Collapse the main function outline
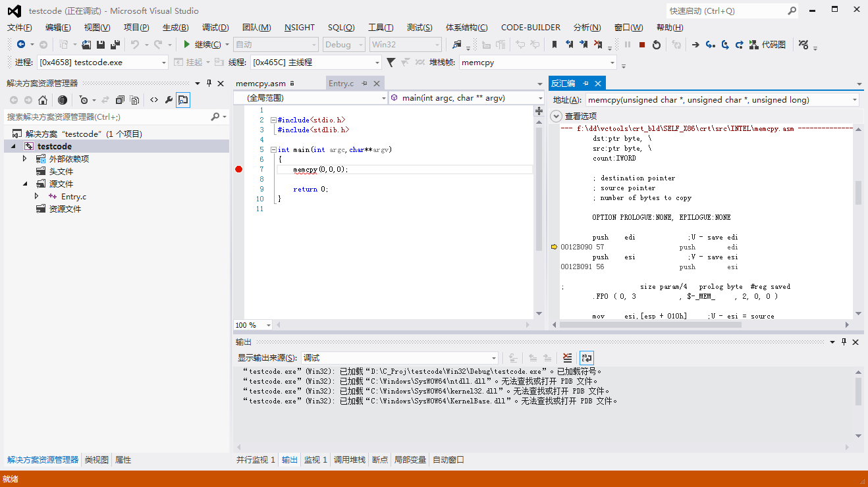 pyautogui.click(x=273, y=149)
